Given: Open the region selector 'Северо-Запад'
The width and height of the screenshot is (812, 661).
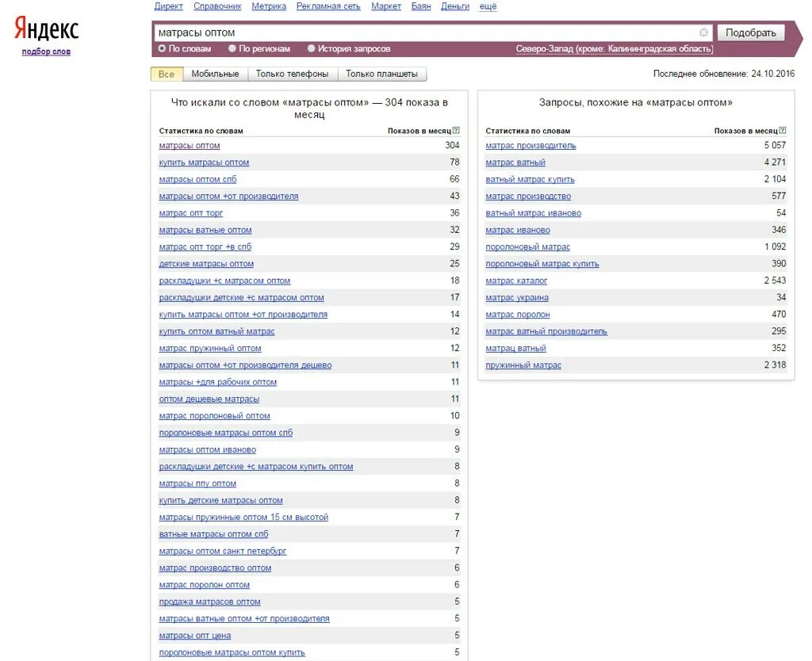Looking at the screenshot, I should [615, 48].
